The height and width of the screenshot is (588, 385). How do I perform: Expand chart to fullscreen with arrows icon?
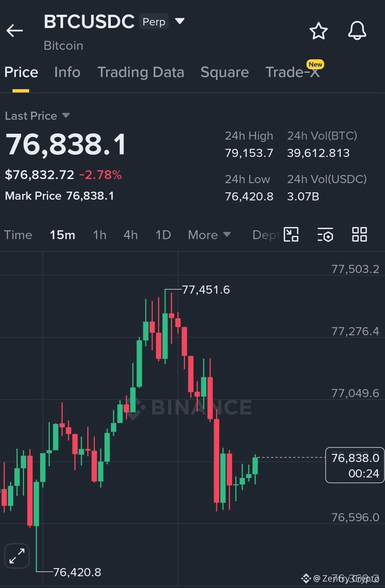click(17, 556)
